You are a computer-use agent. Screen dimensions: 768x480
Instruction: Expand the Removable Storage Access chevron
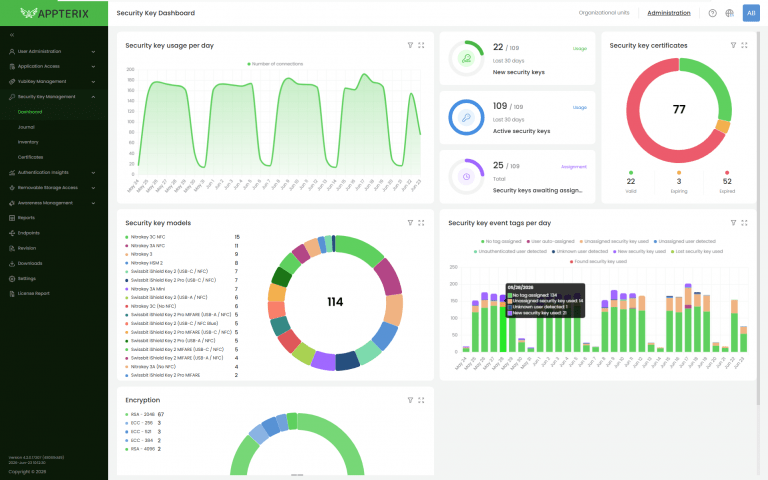click(93, 188)
